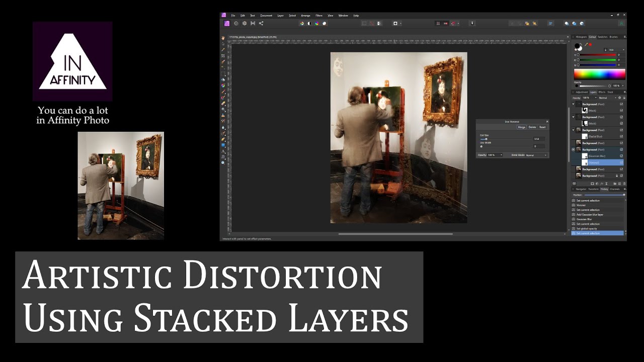This screenshot has width=644, height=362.
Task: Click the rainbow colour spectrum bar
Action: coord(600,74)
